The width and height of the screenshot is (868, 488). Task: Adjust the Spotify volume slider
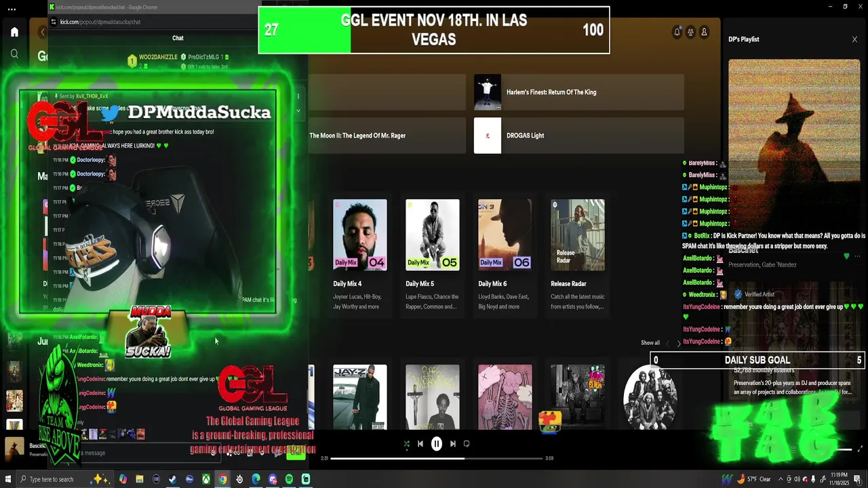coord(842,449)
